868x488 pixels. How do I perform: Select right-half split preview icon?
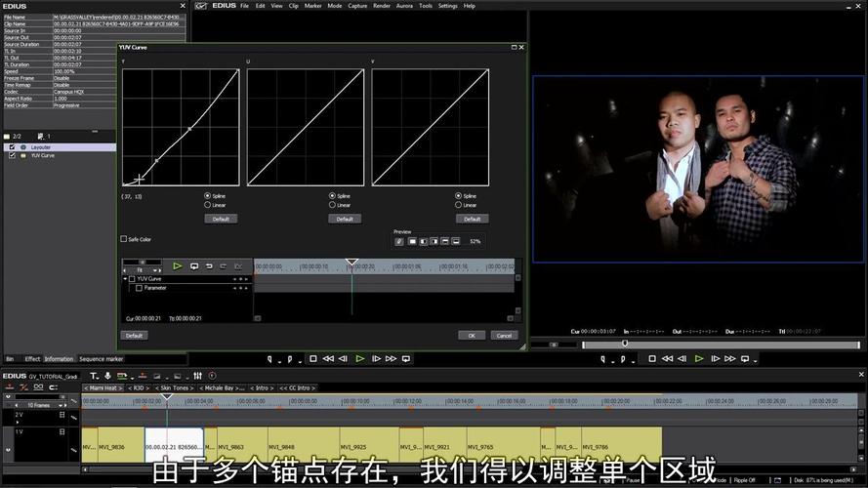tap(434, 241)
